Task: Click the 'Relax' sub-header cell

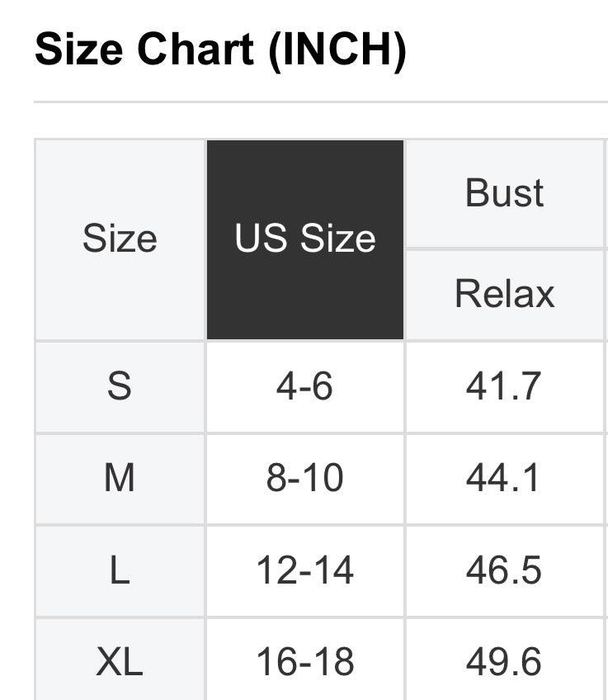Action: pyautogui.click(x=504, y=294)
